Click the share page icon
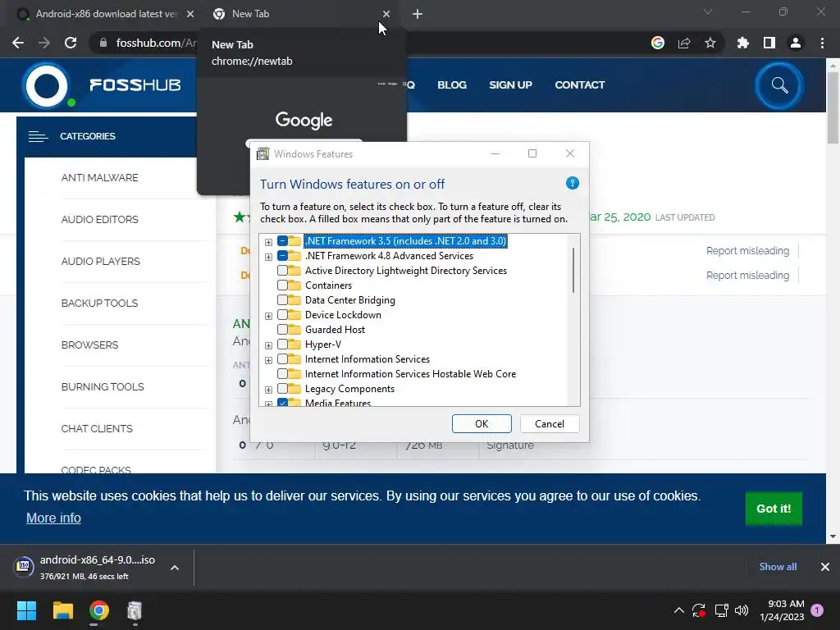The height and width of the screenshot is (630, 840). [x=684, y=43]
